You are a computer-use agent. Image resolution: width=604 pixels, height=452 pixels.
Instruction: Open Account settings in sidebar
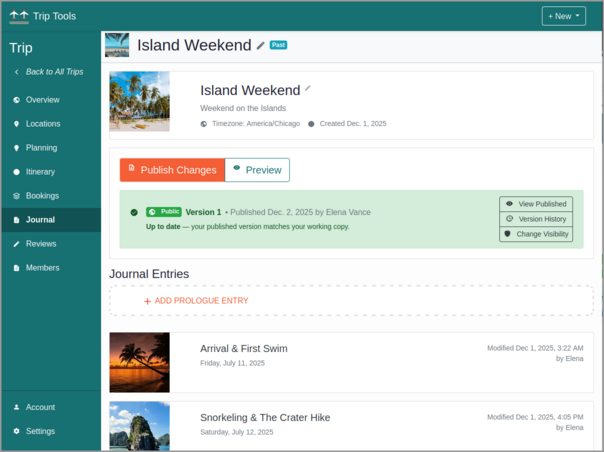[40, 407]
